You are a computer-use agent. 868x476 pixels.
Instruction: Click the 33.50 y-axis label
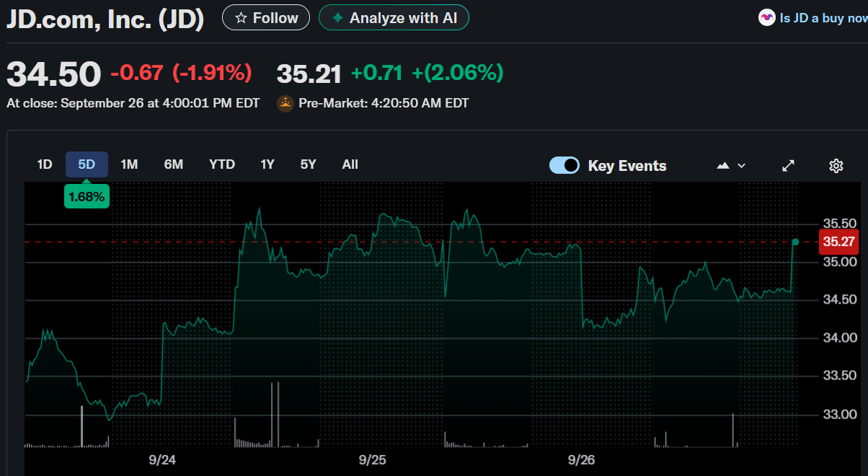click(840, 376)
